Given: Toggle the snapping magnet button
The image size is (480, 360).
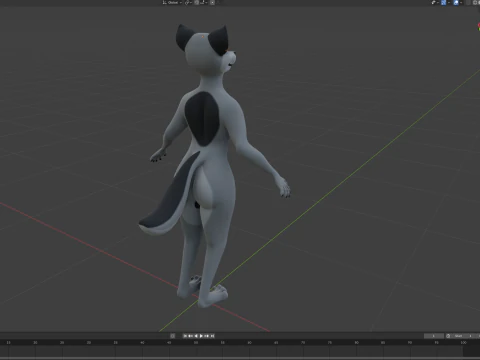Looking at the screenshot, I should 197,3.
